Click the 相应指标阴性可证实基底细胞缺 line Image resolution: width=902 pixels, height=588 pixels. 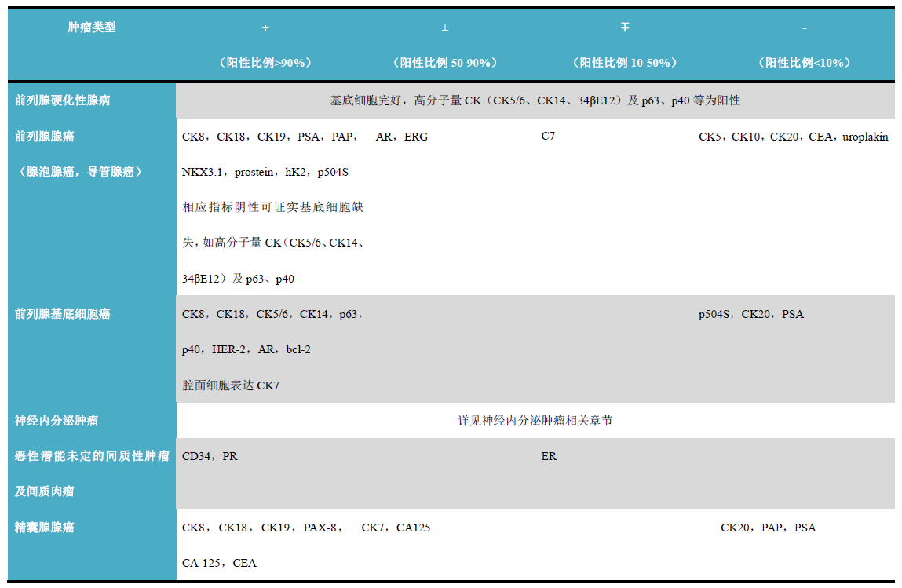(x=272, y=207)
